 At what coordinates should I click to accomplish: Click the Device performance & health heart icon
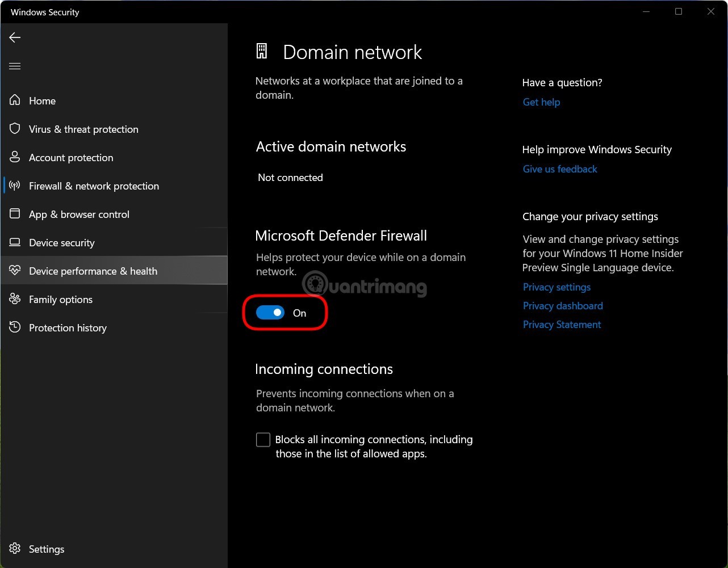point(15,271)
